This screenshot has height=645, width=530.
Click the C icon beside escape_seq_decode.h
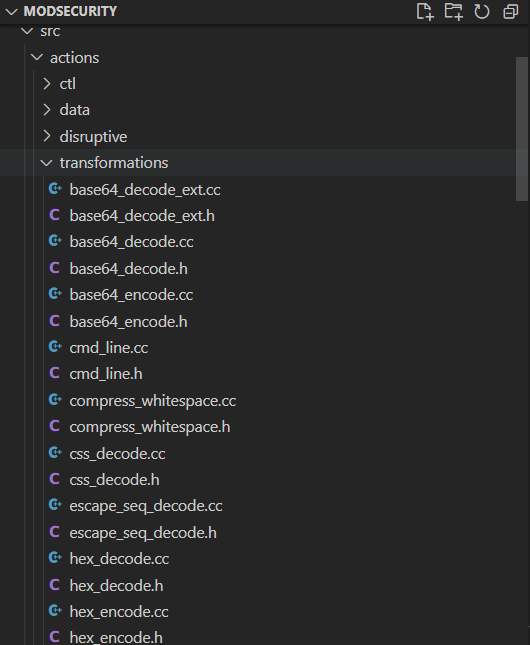click(54, 532)
